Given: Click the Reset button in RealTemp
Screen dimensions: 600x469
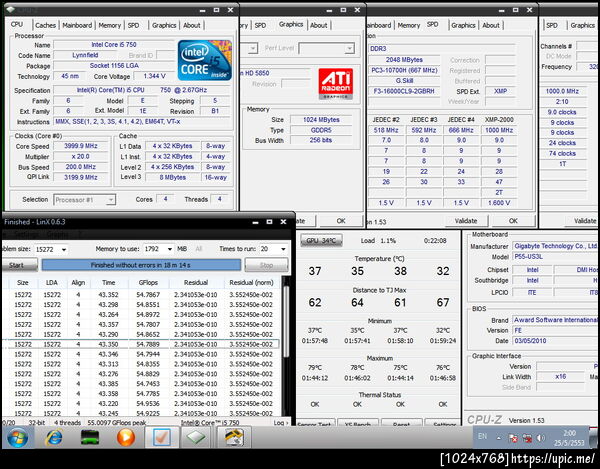Looking at the screenshot, I should point(401,424).
